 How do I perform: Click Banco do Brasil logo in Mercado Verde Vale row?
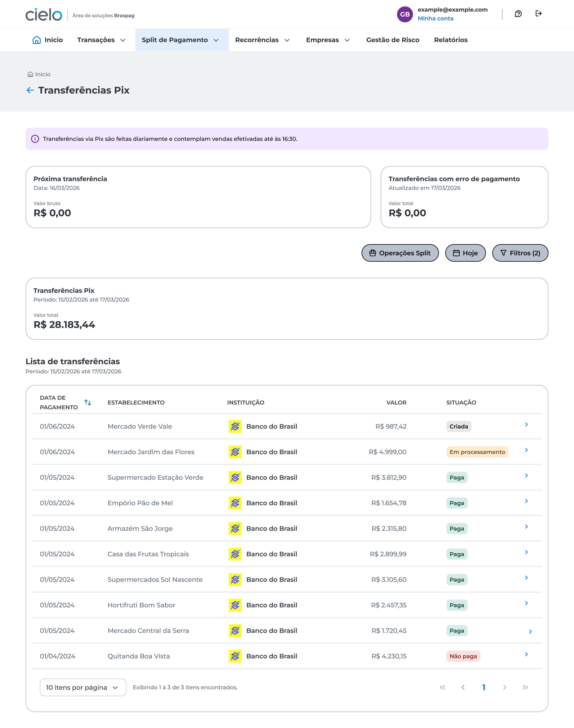(x=235, y=426)
